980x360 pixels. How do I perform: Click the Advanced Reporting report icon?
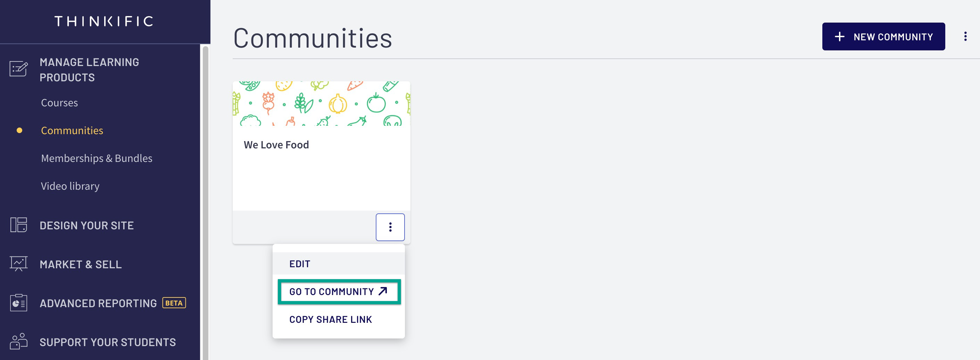19,303
